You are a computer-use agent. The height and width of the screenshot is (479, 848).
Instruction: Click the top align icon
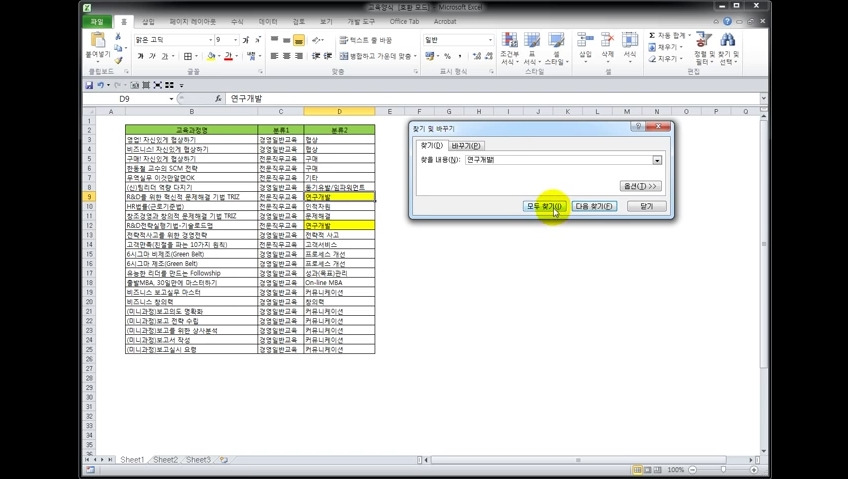tap(274, 39)
